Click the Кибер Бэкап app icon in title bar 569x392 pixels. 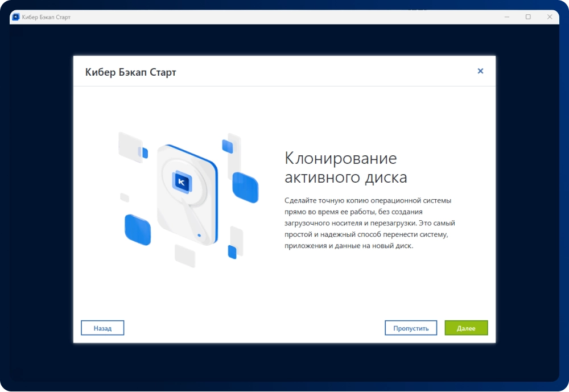[x=15, y=16]
